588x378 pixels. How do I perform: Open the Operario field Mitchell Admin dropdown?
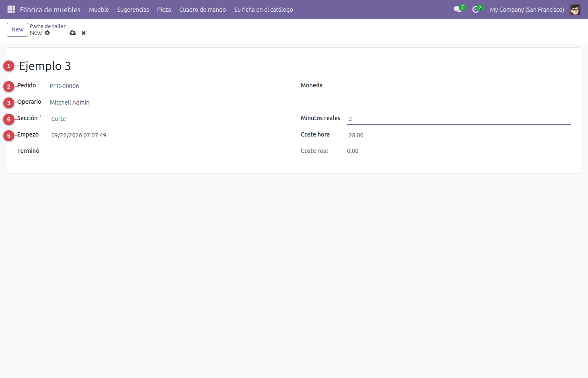(x=168, y=102)
